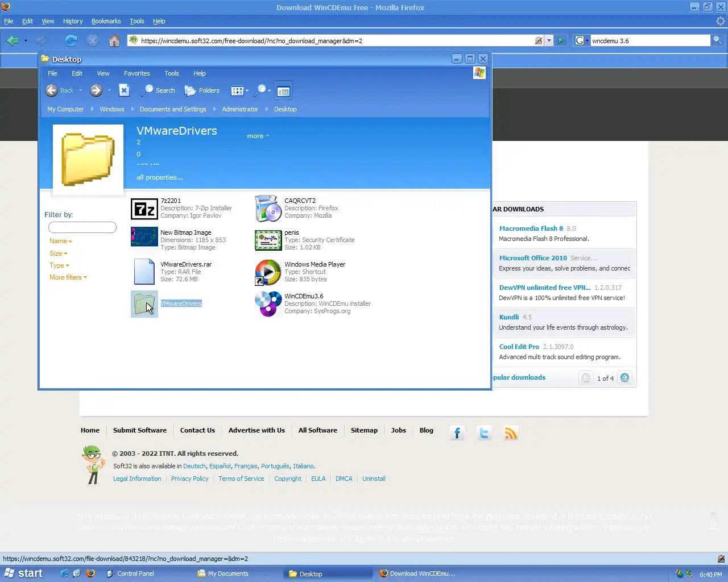Open the RSS feed icon on Soft32 footer
Viewport: 728px width, 582px height.
coord(511,433)
